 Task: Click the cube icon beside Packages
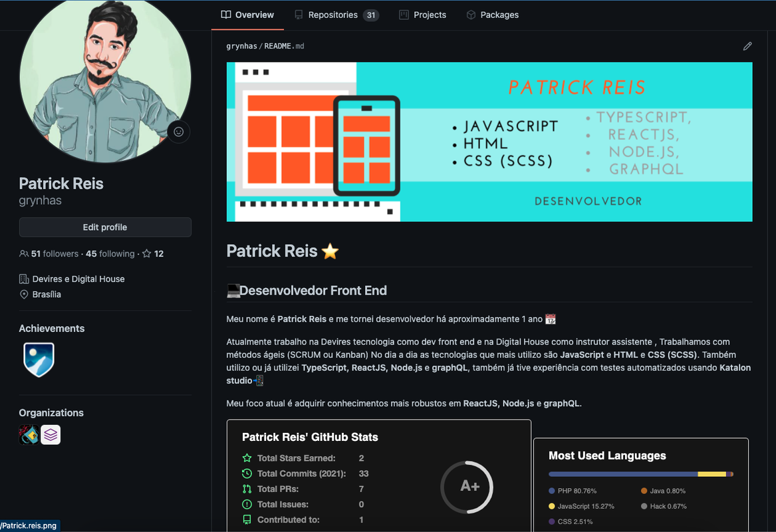(x=471, y=15)
